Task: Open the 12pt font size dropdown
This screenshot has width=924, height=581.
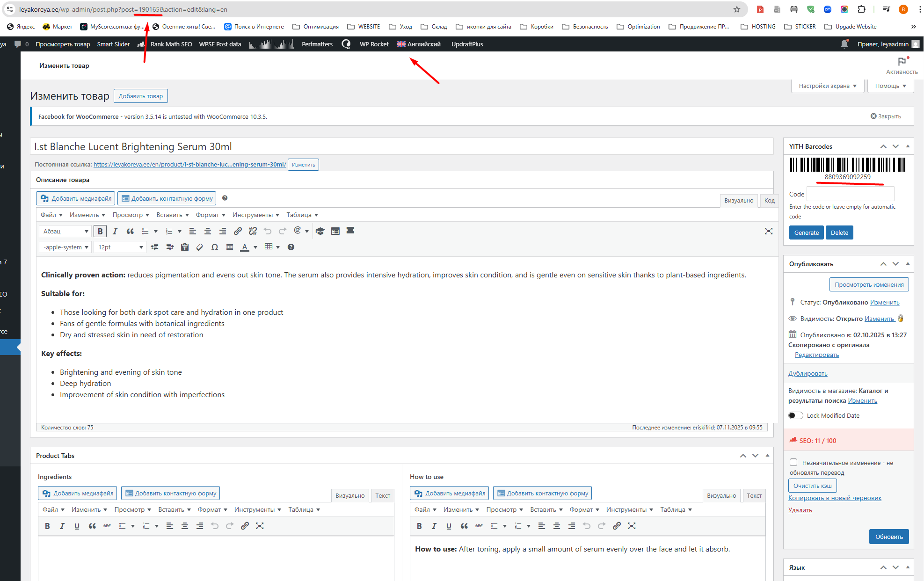Action: (x=120, y=247)
